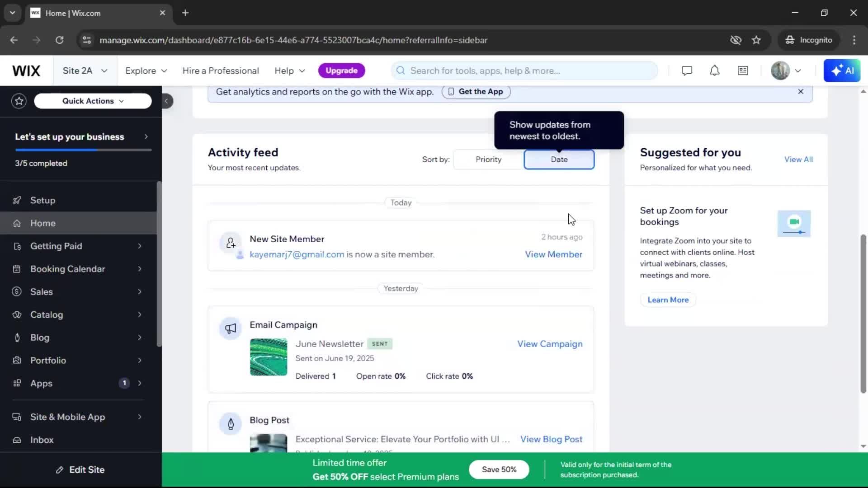Screen dimensions: 868x488
Task: Open the Help dropdown menu
Action: click(290, 71)
